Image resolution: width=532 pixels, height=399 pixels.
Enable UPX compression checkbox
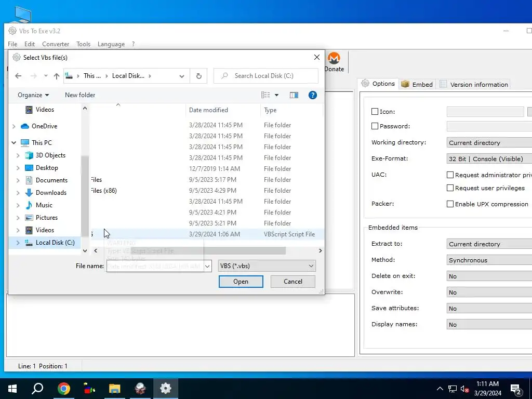pyautogui.click(x=450, y=204)
